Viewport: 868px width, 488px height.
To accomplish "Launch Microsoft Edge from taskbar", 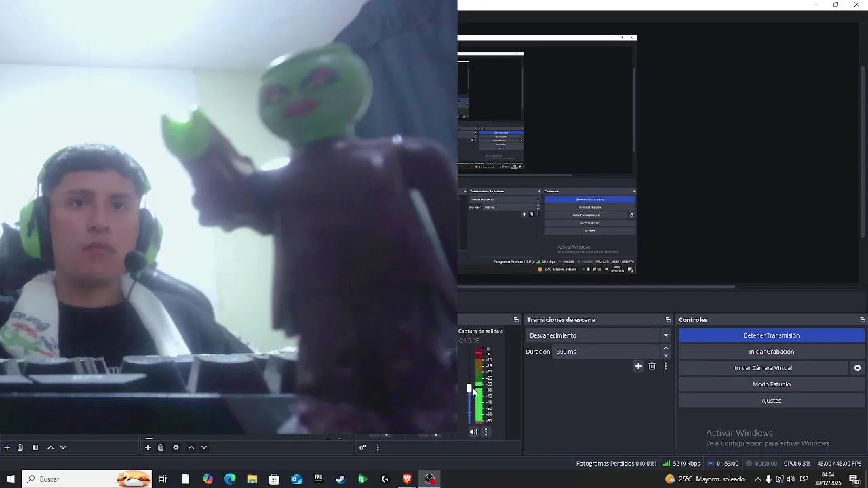I will [x=230, y=479].
